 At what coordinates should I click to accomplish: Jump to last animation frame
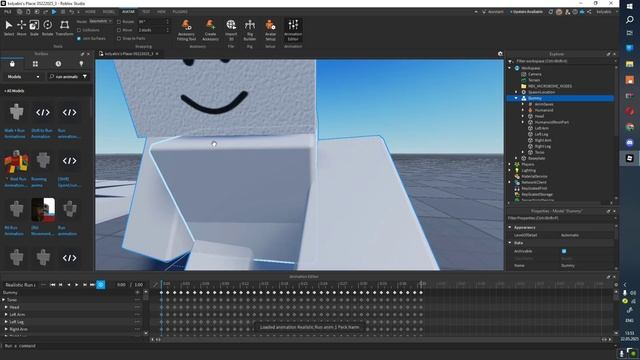[92, 284]
